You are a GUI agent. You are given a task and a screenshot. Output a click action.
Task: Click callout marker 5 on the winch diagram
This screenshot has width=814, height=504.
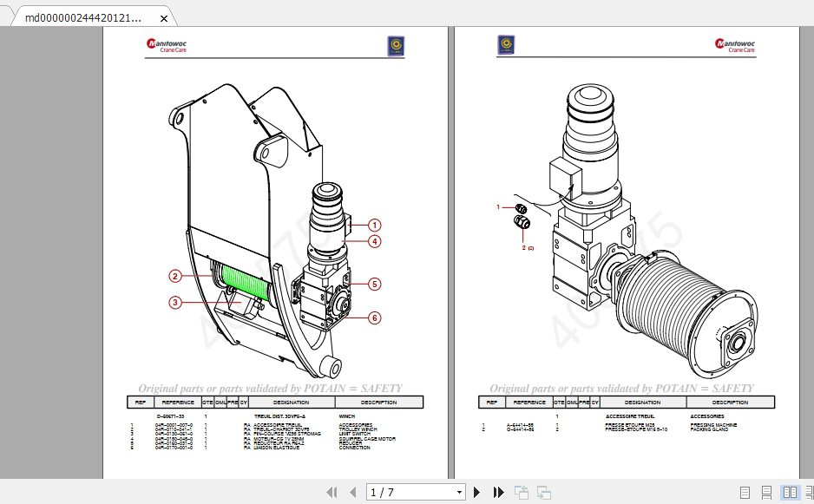tap(374, 284)
